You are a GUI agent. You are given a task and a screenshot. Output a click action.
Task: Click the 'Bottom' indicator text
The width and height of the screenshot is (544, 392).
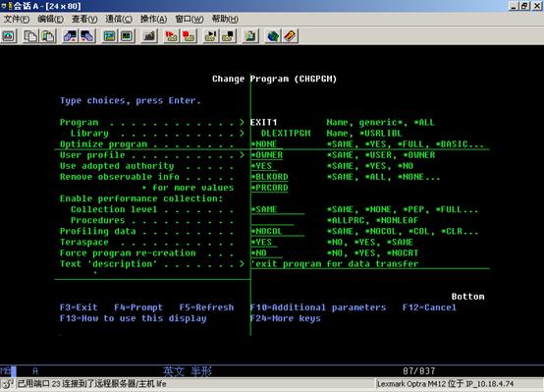coord(467,297)
